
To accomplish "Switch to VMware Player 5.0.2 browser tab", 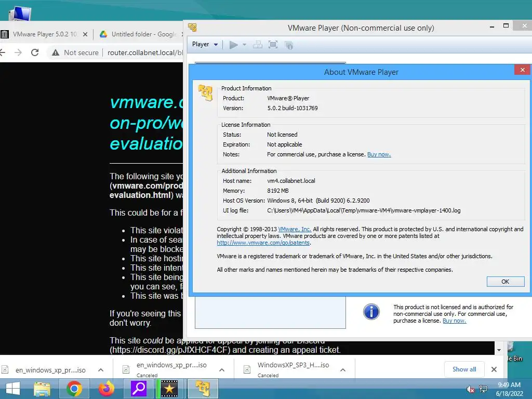I will [44, 34].
